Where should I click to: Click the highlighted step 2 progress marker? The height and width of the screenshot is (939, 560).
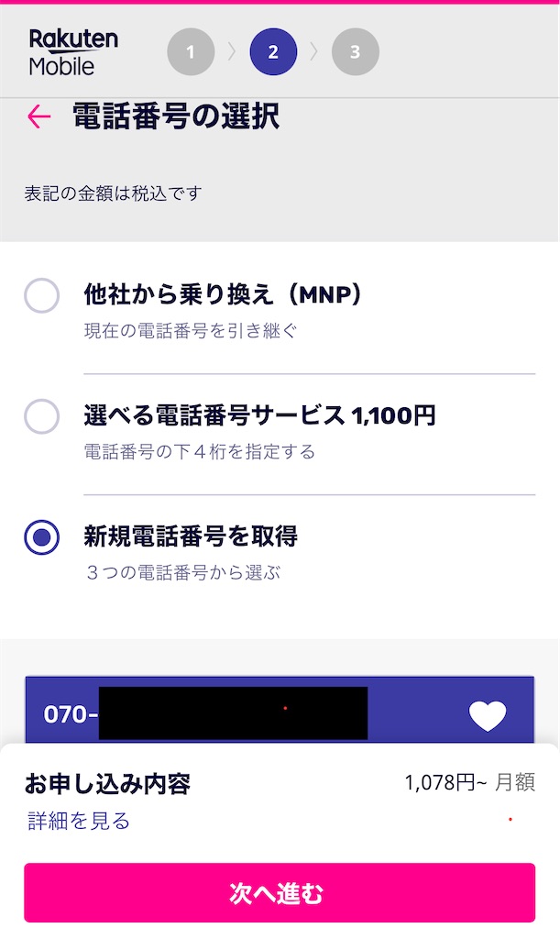pos(273,51)
